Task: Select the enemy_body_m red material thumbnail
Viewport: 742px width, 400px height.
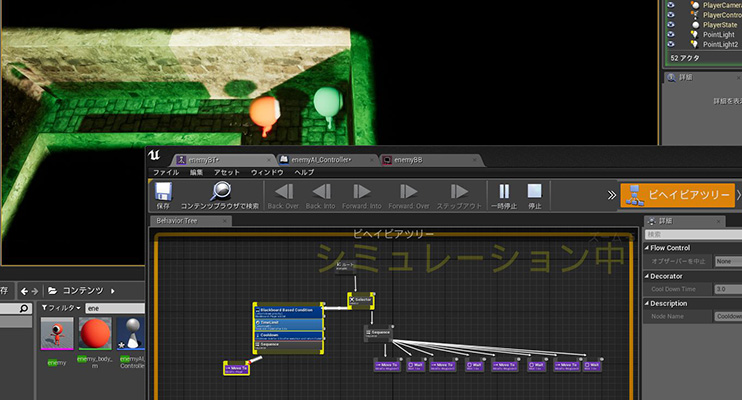Action: [x=96, y=334]
